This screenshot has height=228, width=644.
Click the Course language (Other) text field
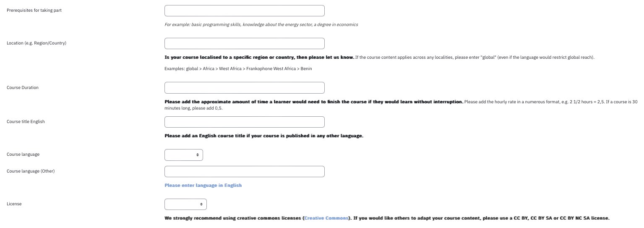(244, 171)
